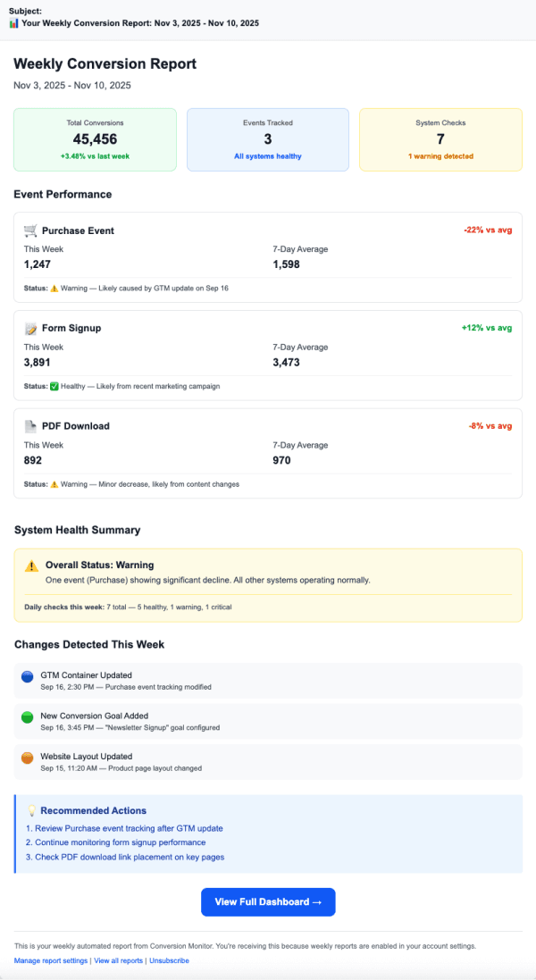Select the Total Conversions summary card
Image resolution: width=536 pixels, height=980 pixels.
point(95,139)
